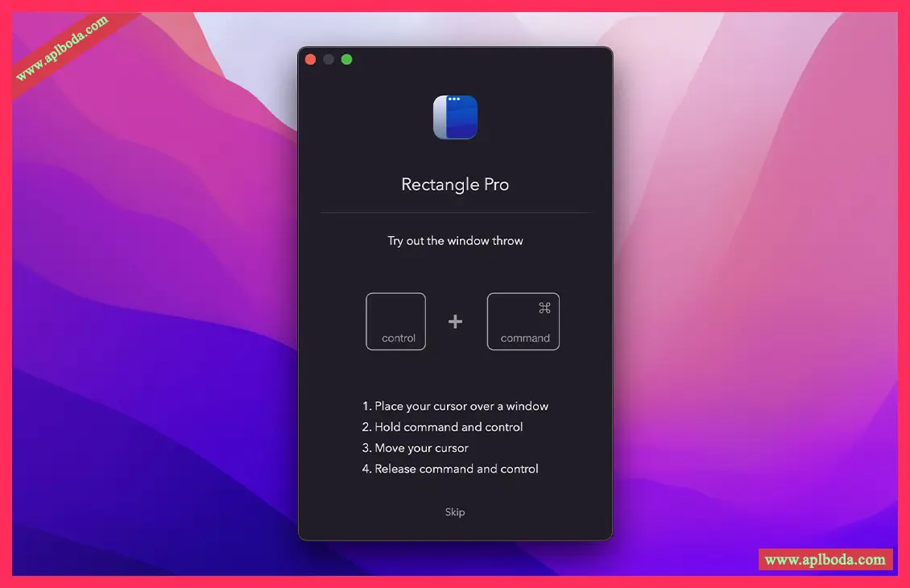Close the Rectangle Pro window
Image resolution: width=910 pixels, height=588 pixels.
311,60
